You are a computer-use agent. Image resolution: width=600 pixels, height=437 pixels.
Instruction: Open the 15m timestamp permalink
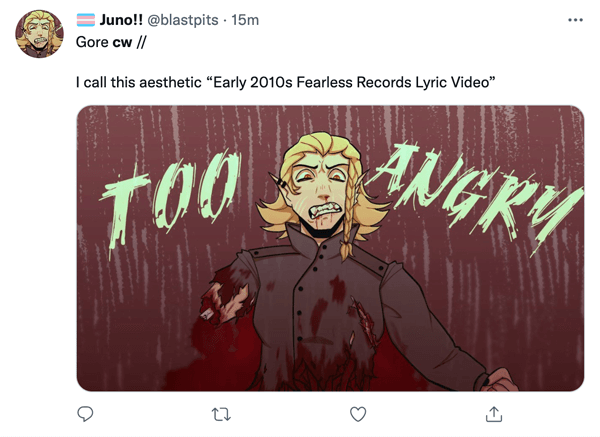(245, 20)
